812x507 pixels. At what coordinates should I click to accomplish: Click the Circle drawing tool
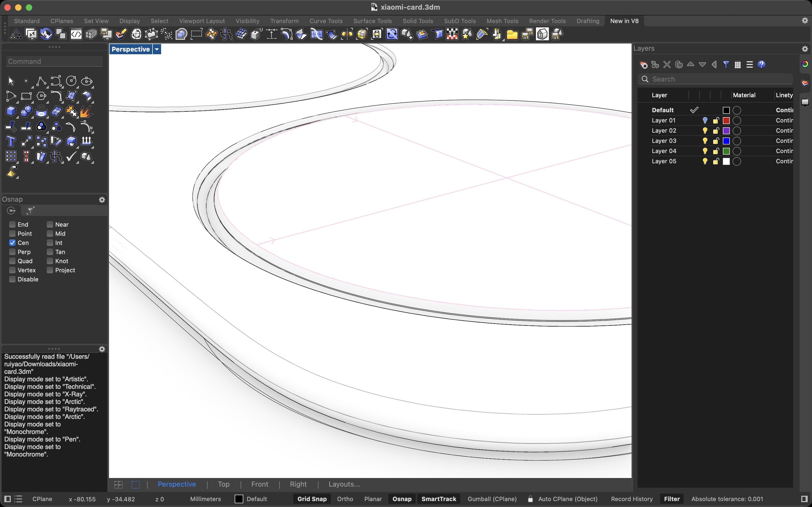pos(71,81)
